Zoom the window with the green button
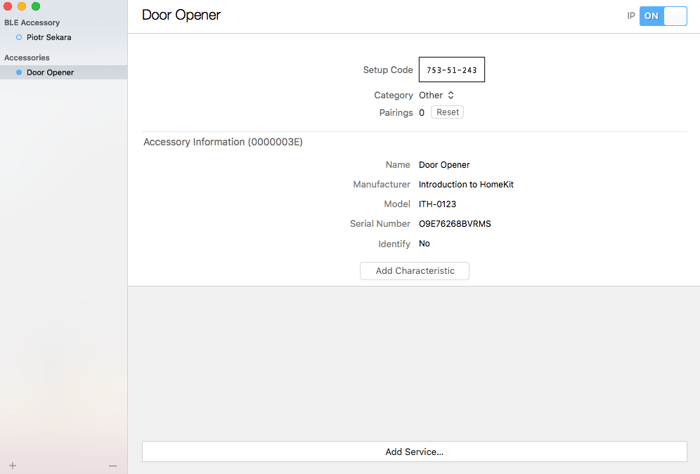The image size is (700, 474). point(36,6)
